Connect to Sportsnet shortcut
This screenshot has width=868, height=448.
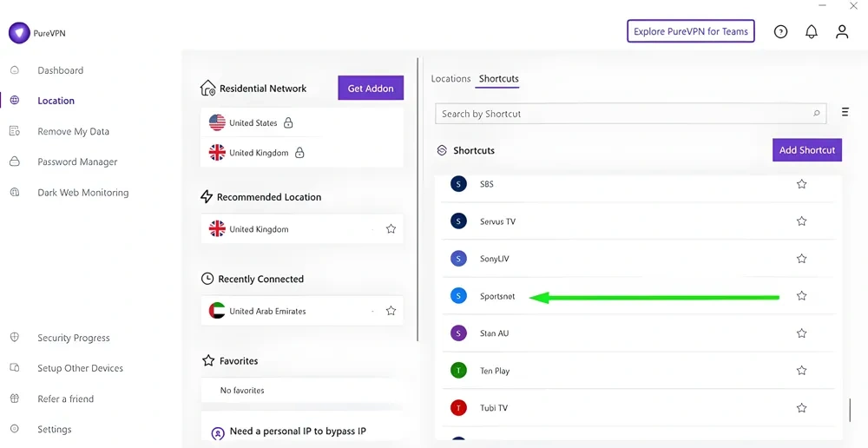(x=638, y=296)
